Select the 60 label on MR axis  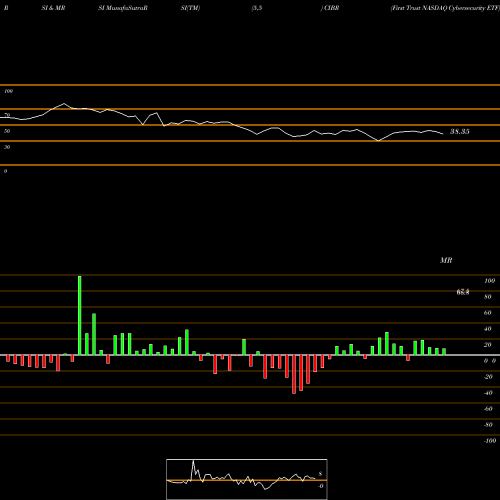tap(488, 313)
